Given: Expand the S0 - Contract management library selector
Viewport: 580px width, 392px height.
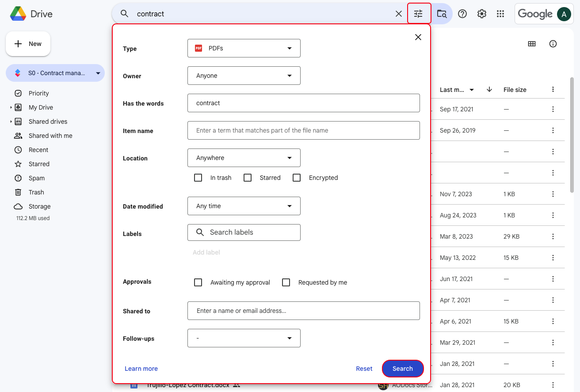Looking at the screenshot, I should [55, 73].
